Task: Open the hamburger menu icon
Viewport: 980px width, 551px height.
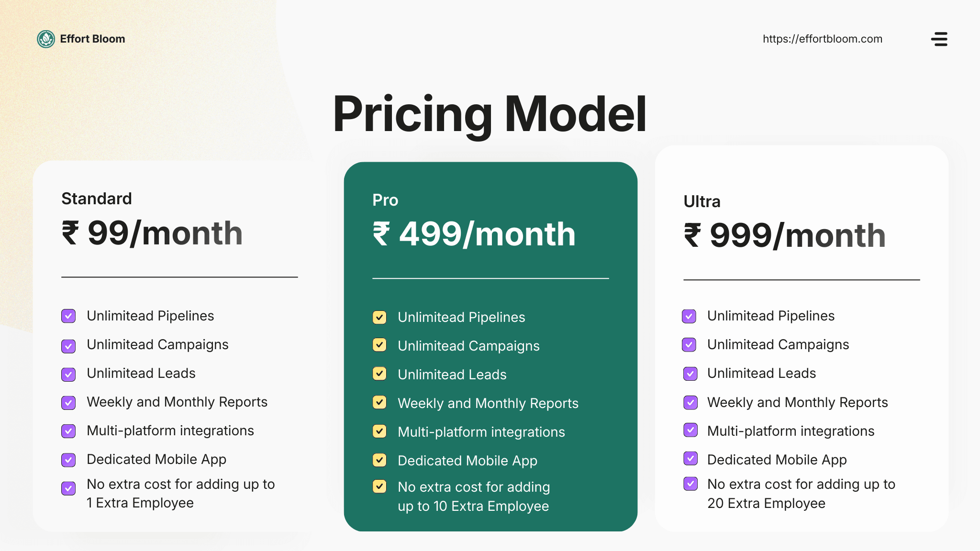Action: [x=939, y=39]
